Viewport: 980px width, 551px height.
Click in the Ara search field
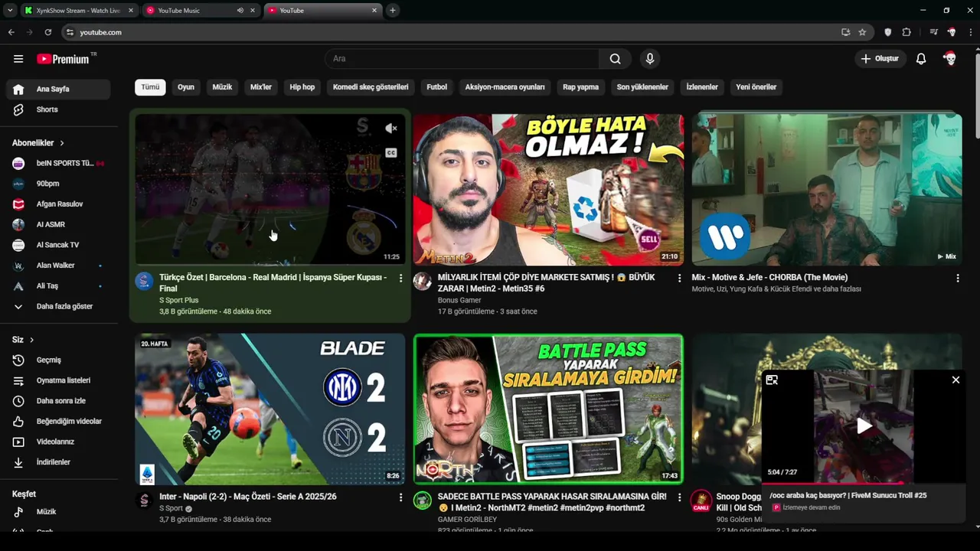[x=462, y=59]
